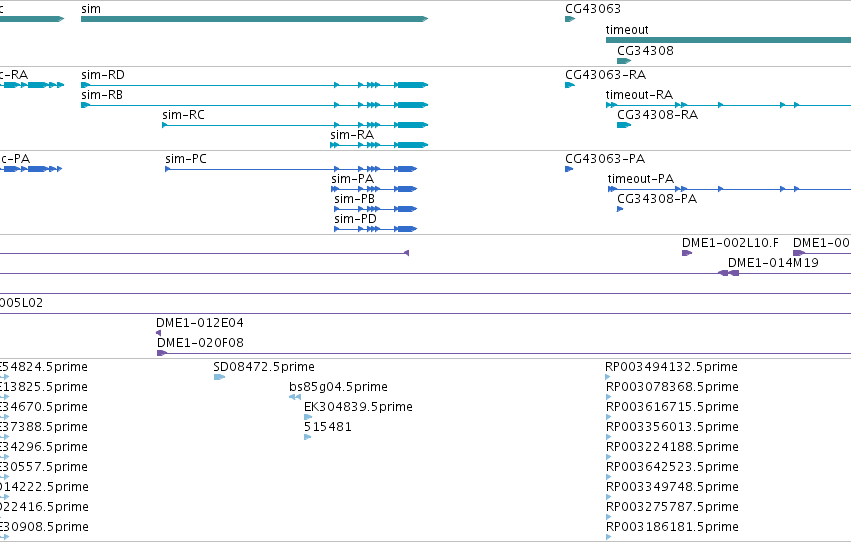Click the RP003275787.5prime label
Viewport: 851px width, 542px height.
[672, 508]
